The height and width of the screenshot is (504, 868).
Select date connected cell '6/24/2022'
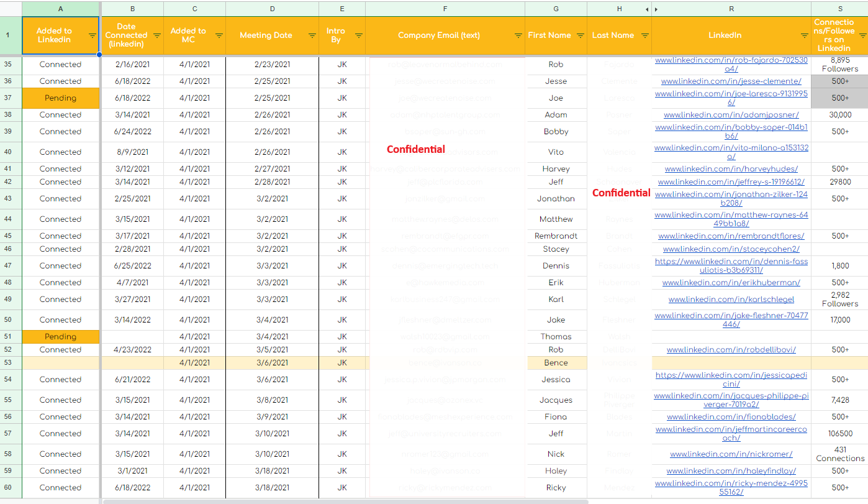(x=133, y=132)
